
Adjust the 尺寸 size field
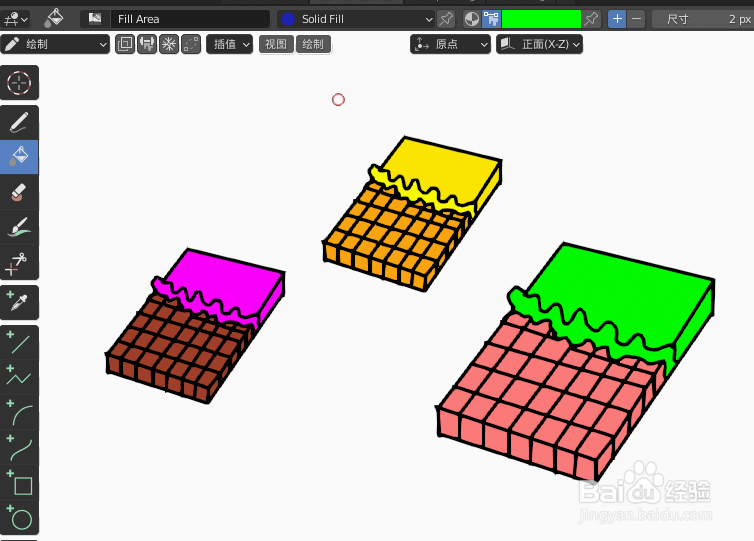click(703, 19)
